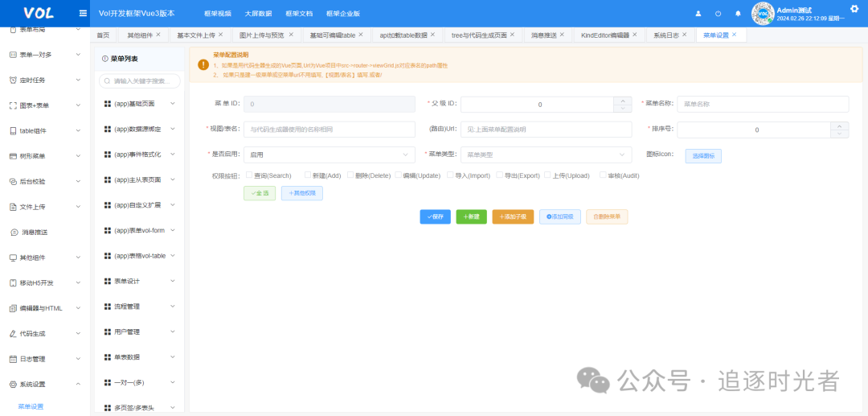Switch to the 首页 tab
Image resolution: width=868 pixels, height=416 pixels.
[x=103, y=35]
